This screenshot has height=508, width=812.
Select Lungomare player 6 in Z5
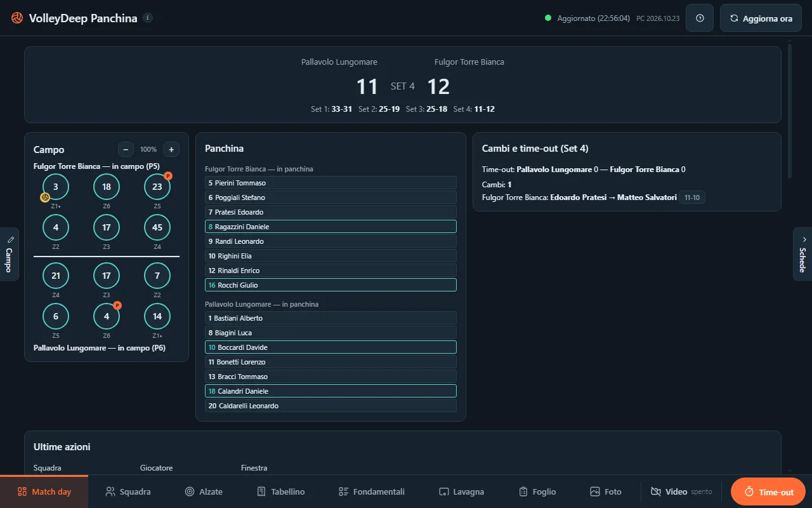(x=56, y=316)
